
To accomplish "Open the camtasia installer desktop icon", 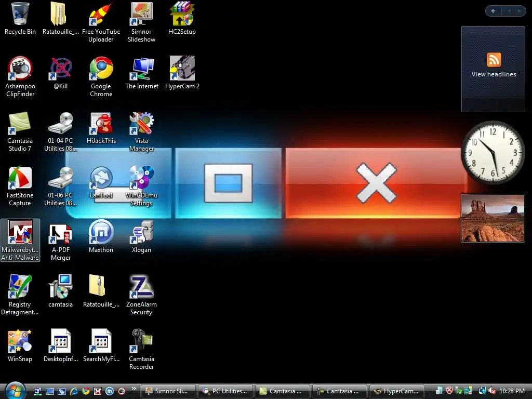I will (60, 291).
